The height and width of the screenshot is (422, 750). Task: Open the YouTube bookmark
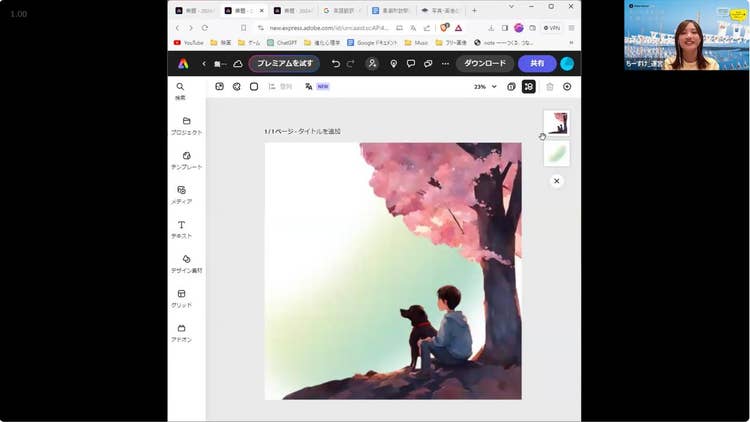click(x=188, y=43)
